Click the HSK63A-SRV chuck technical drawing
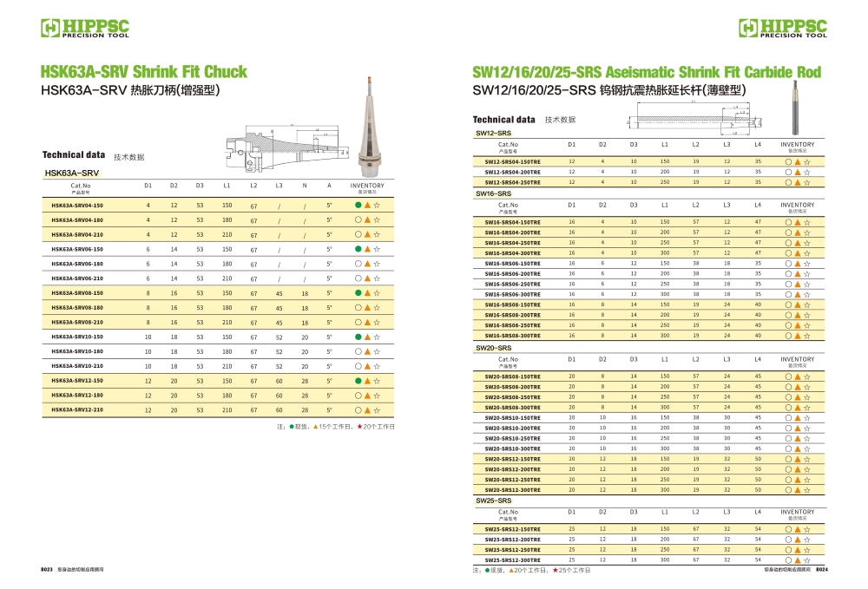Image resolution: width=868 pixels, height=589 pixels. click(x=287, y=150)
